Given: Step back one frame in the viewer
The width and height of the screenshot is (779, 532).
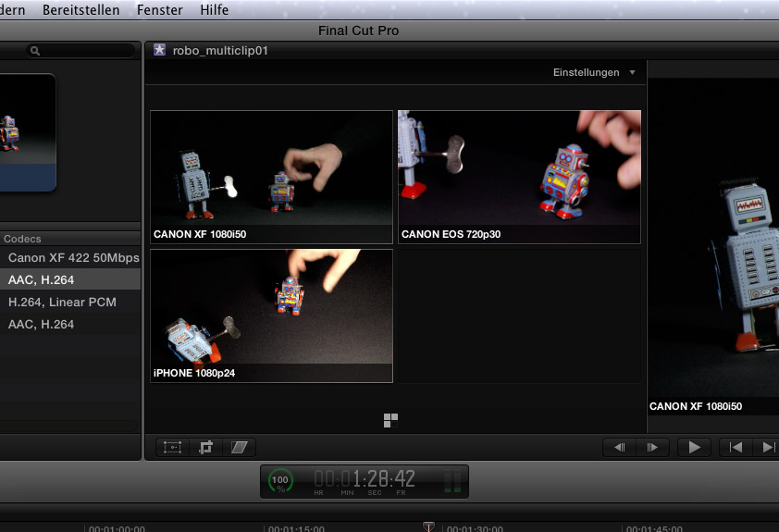Looking at the screenshot, I should click(x=620, y=447).
